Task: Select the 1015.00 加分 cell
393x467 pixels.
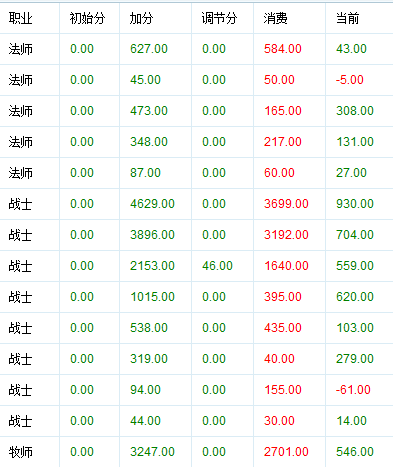Action: (152, 297)
